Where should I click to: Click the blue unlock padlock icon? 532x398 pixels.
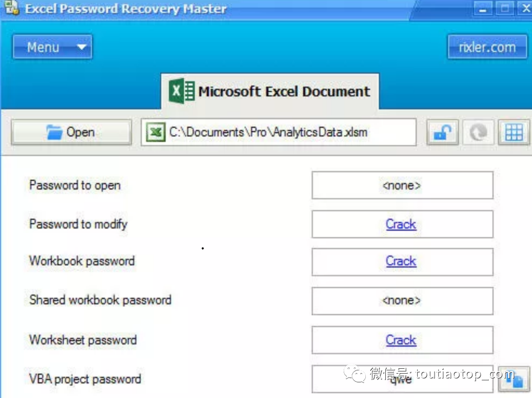[x=442, y=132]
